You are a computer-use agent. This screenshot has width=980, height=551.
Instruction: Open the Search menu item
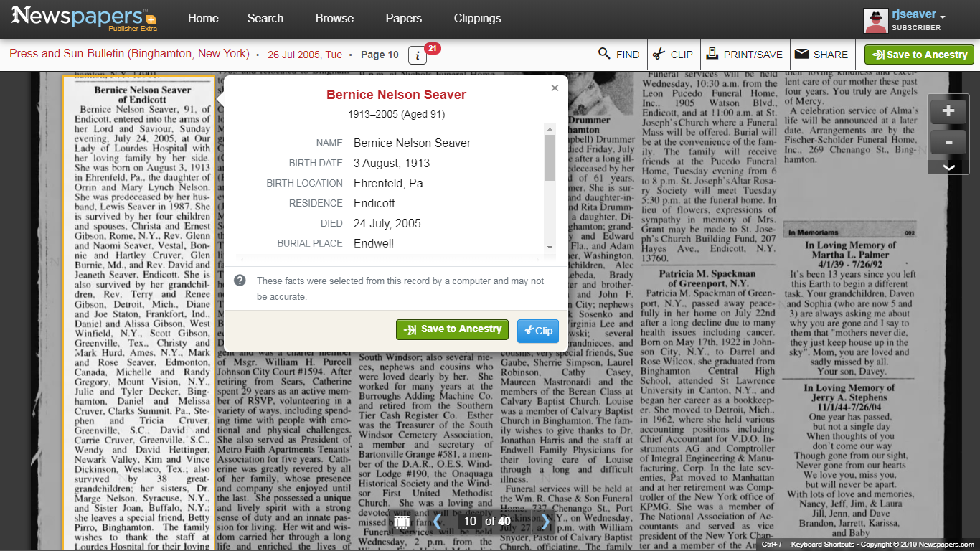[265, 18]
